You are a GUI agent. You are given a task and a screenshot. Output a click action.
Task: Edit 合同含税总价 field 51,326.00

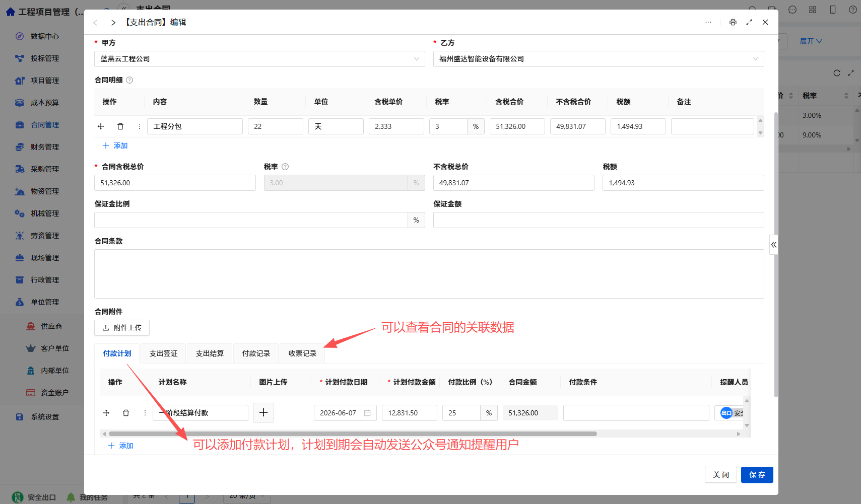point(175,183)
